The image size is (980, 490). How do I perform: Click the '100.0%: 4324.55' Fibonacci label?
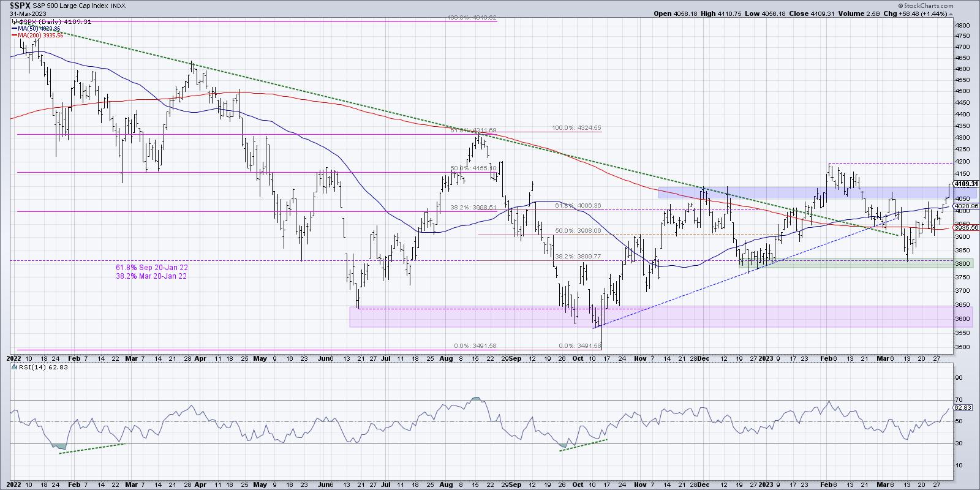pyautogui.click(x=577, y=128)
